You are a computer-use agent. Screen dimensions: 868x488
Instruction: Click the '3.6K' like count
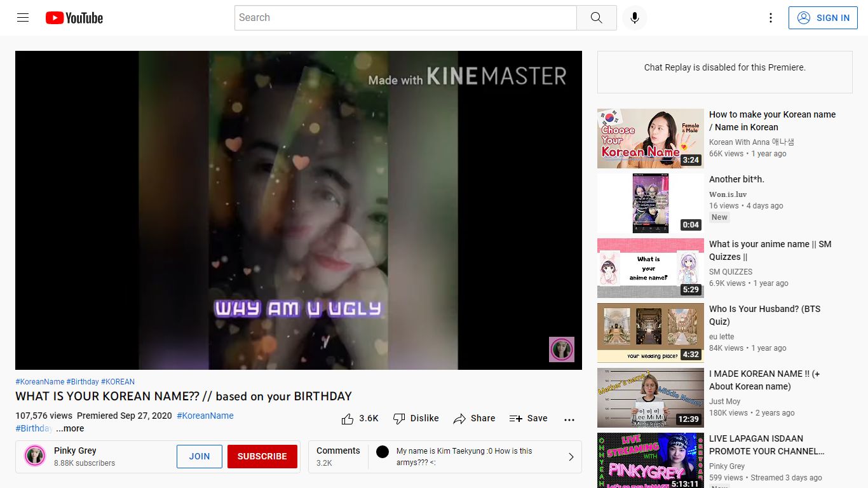(x=369, y=418)
